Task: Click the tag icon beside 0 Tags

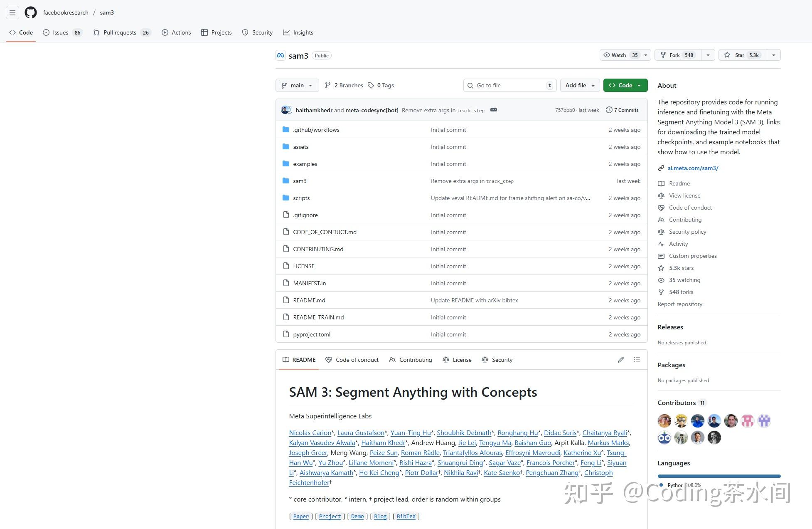Action: [x=371, y=85]
